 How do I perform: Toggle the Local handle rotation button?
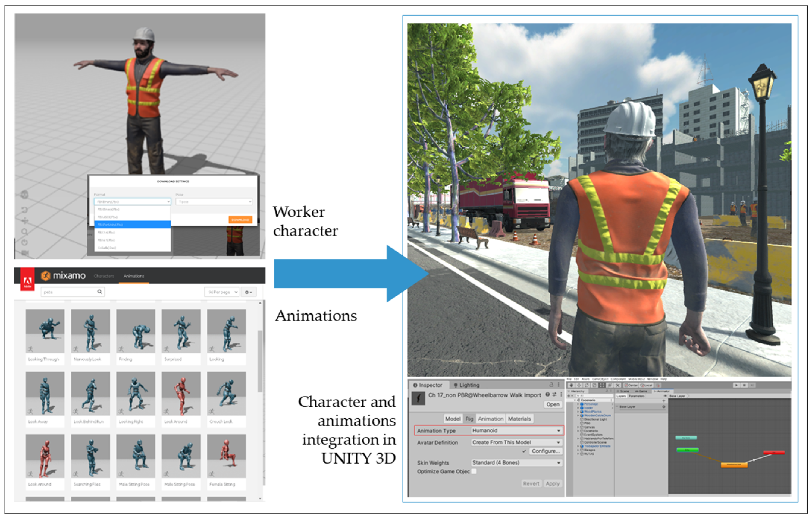coord(646,385)
